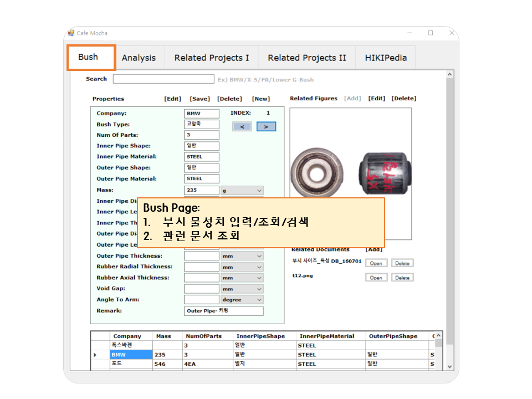Open the Rubber Radial Thickness unit dropdown
Screen dimensions: 532x399
[x=242, y=267]
